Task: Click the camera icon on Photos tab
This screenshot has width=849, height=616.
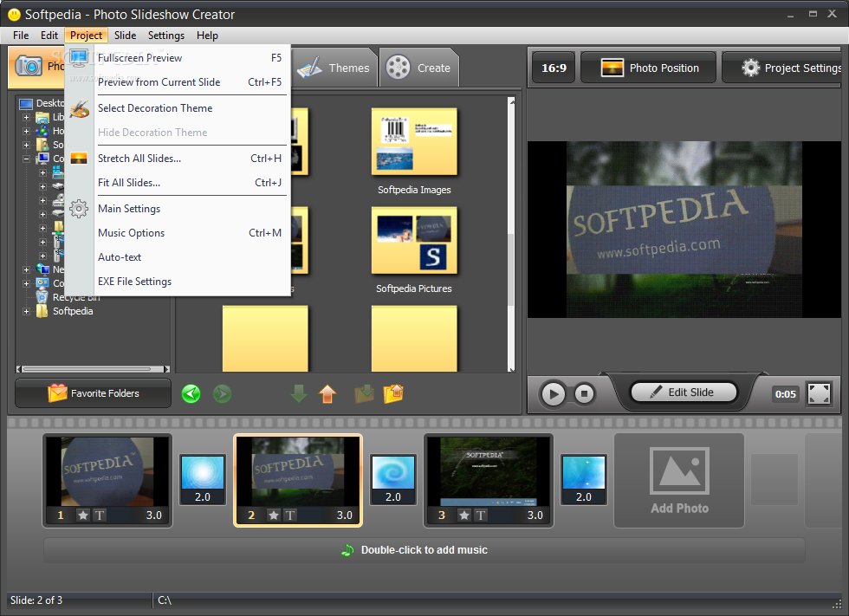Action: [x=28, y=67]
